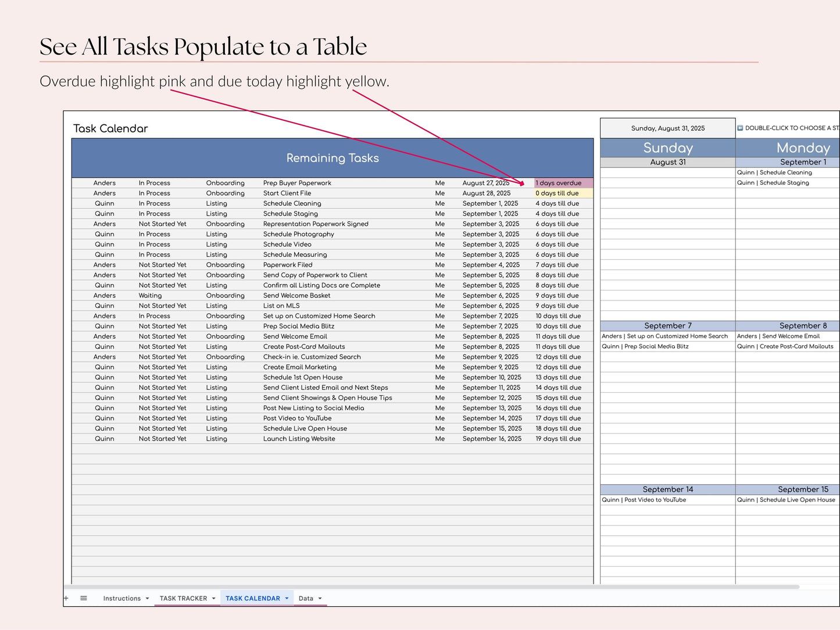
Task: Click 'Representation Paperwork Signed' cell
Action: [x=316, y=224]
